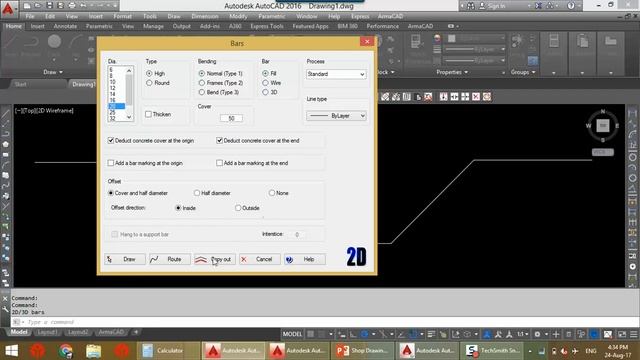Screen dimensions: 640x360
Task: Select the Line tool in Draw panel
Action: pyautogui.click(x=11, y=44)
